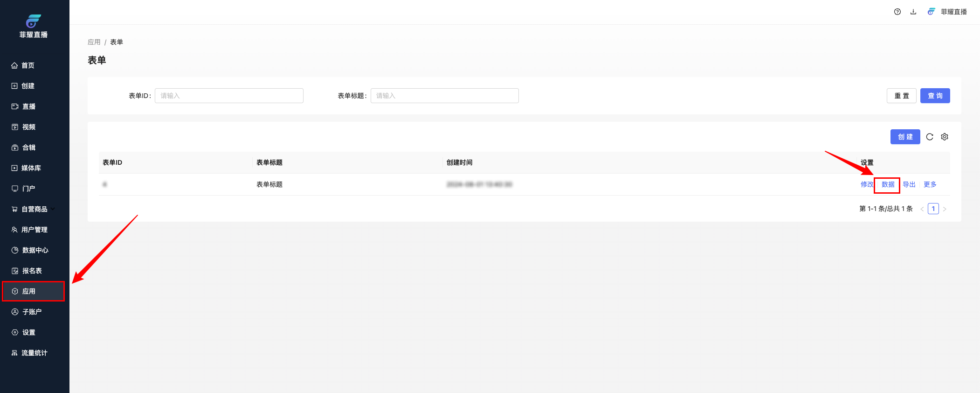
Task: Focus the 表单标题 search field
Action: 444,96
